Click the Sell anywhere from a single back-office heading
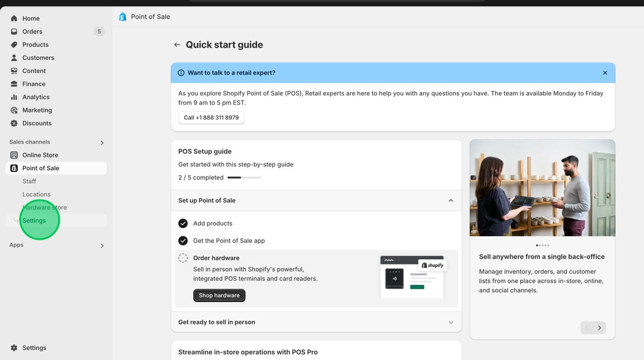The height and width of the screenshot is (360, 644). (542, 256)
